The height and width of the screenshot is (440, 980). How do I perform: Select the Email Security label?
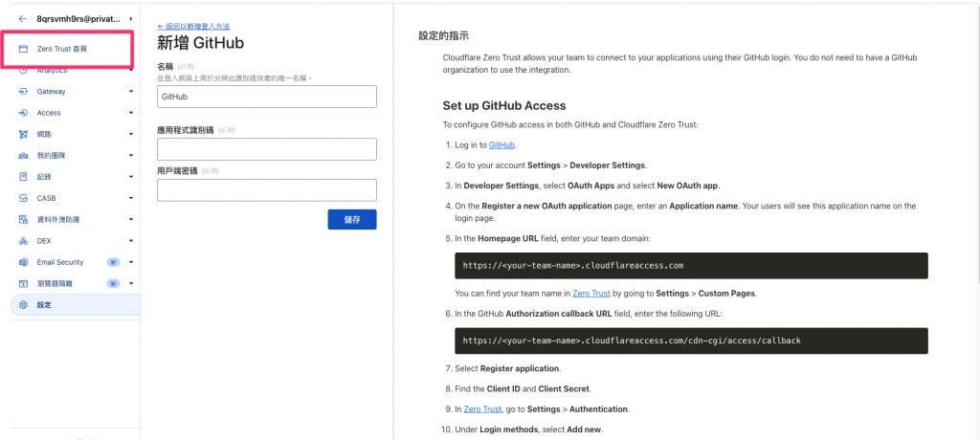tap(60, 262)
